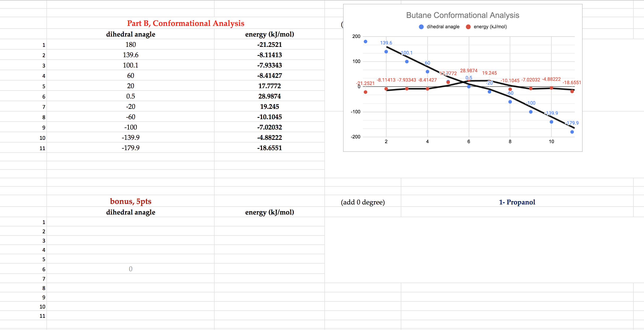The height and width of the screenshot is (330, 644).
Task: Click the energy cell showing 19.245
Action: 269,106
